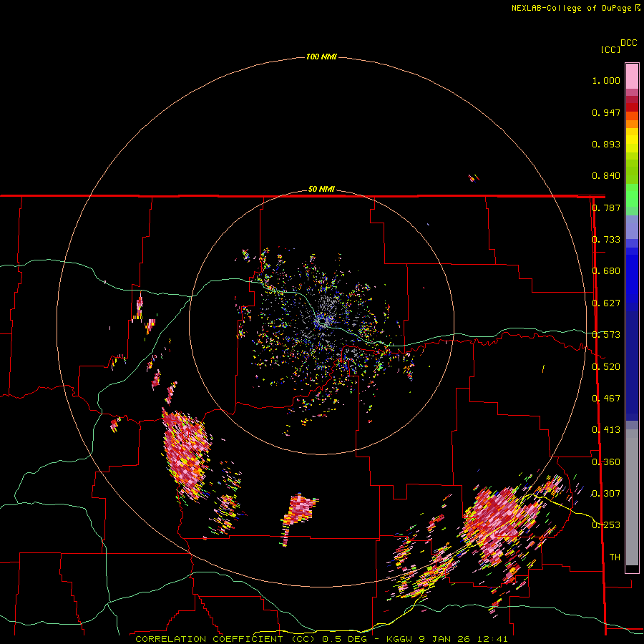
Task: Pick the orange color bar segment
Action: pos(632,124)
